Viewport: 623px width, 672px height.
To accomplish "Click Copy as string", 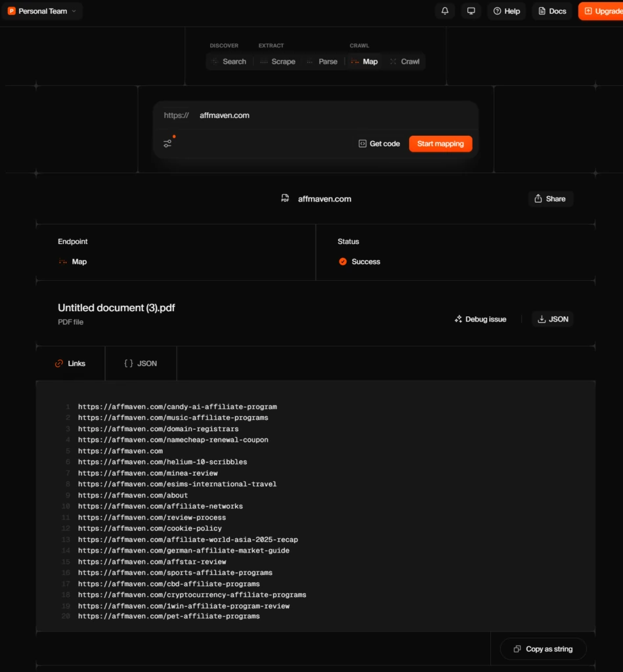I will tap(544, 649).
